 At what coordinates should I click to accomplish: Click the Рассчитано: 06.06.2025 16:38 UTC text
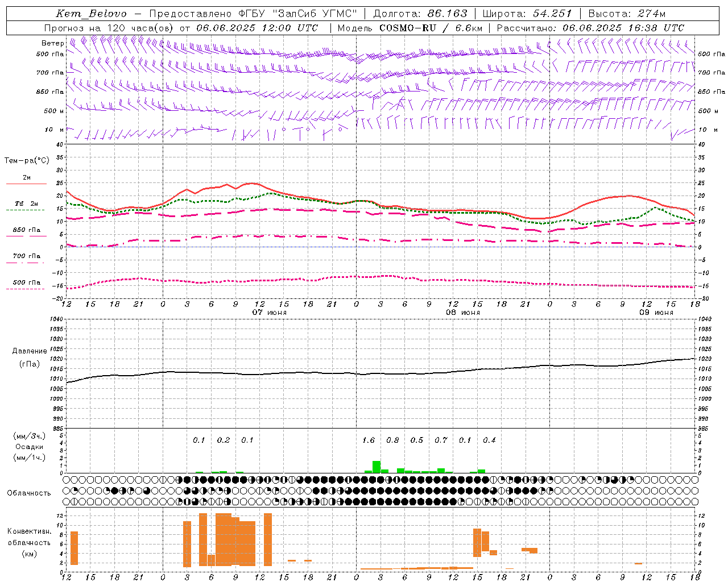(x=590, y=28)
